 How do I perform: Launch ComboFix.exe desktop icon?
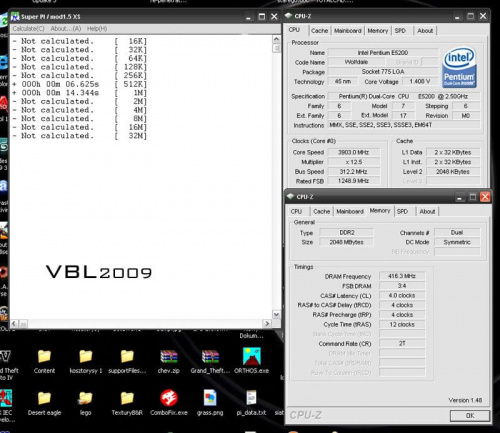[x=169, y=398]
